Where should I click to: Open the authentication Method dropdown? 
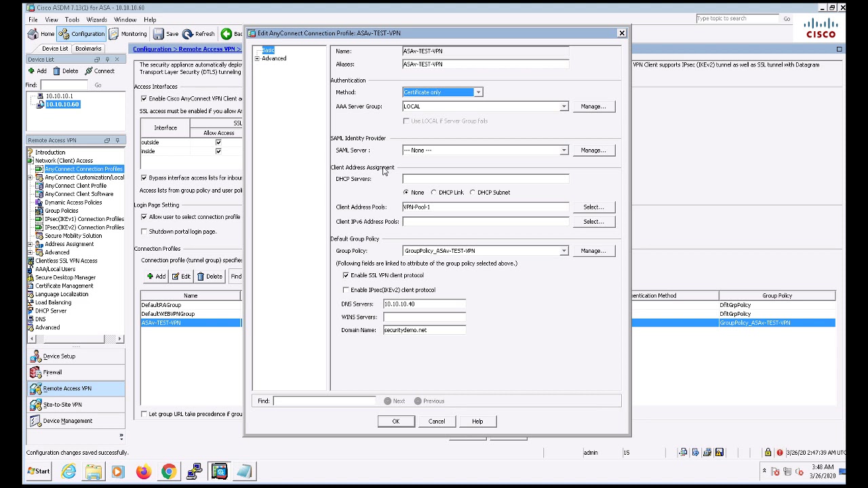478,92
